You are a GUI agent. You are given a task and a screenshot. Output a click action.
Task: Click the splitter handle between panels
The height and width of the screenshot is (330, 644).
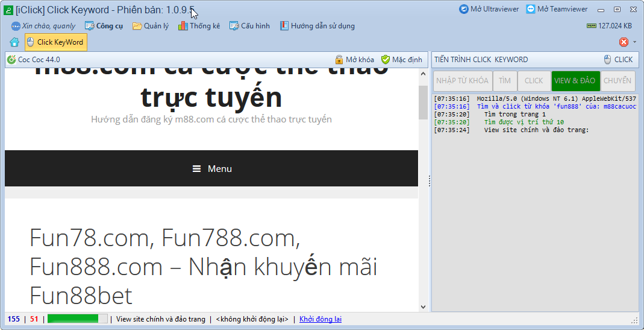point(429,181)
